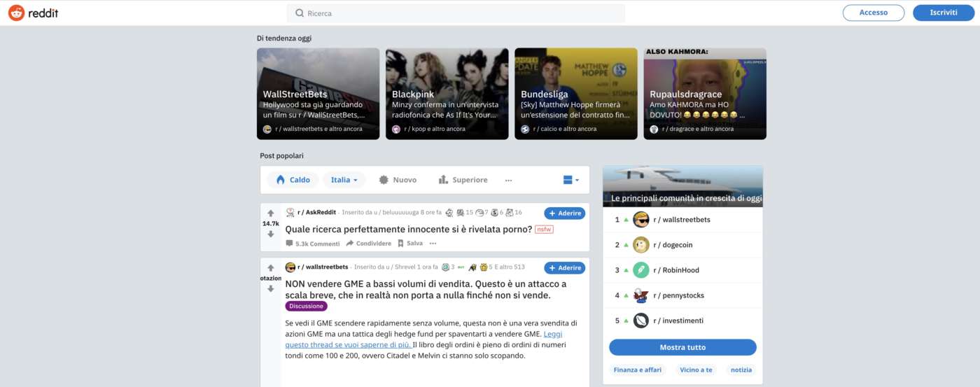980x387 pixels.
Task: Downvote the AskReddit post
Action: (271, 234)
